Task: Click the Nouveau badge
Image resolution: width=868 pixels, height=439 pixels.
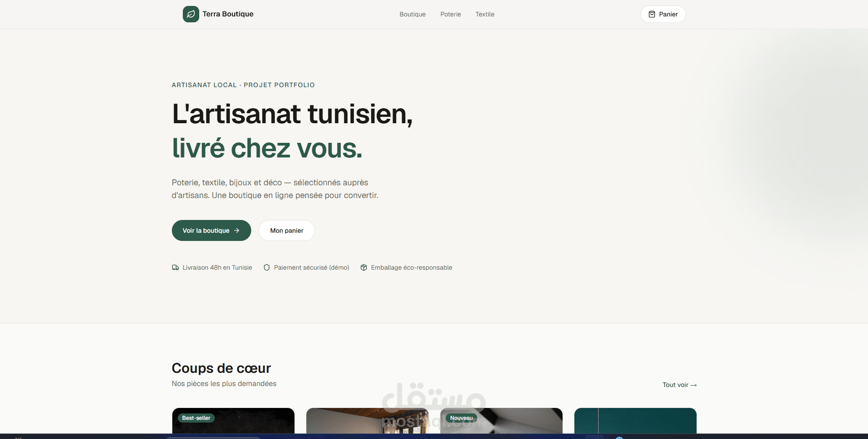Action: pyautogui.click(x=461, y=418)
